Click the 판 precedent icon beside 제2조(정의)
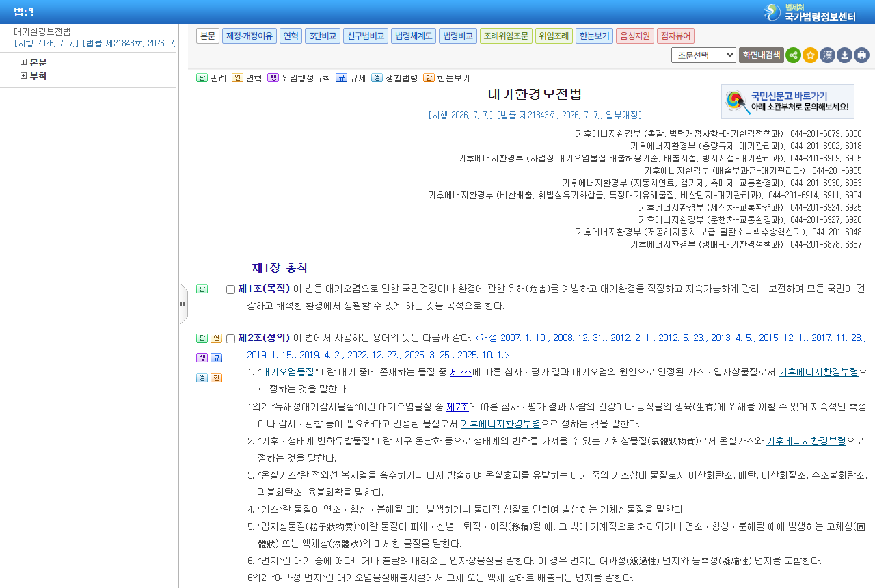The height and width of the screenshot is (588, 875). pyautogui.click(x=202, y=338)
